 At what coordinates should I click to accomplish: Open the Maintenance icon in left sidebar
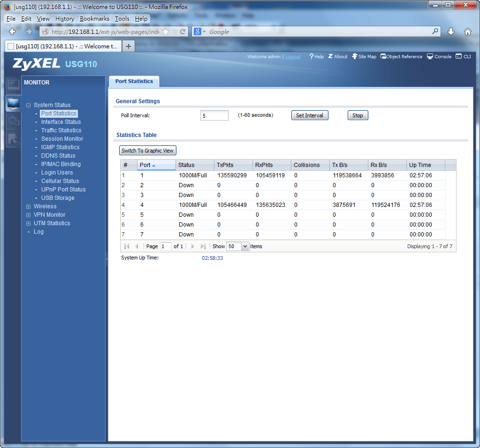(x=13, y=139)
